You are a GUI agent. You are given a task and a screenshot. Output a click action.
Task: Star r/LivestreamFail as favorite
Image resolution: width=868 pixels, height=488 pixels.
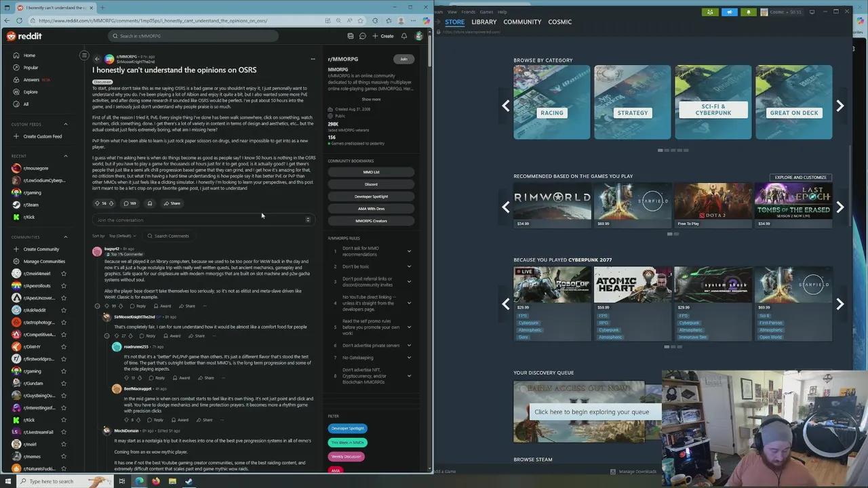click(64, 432)
